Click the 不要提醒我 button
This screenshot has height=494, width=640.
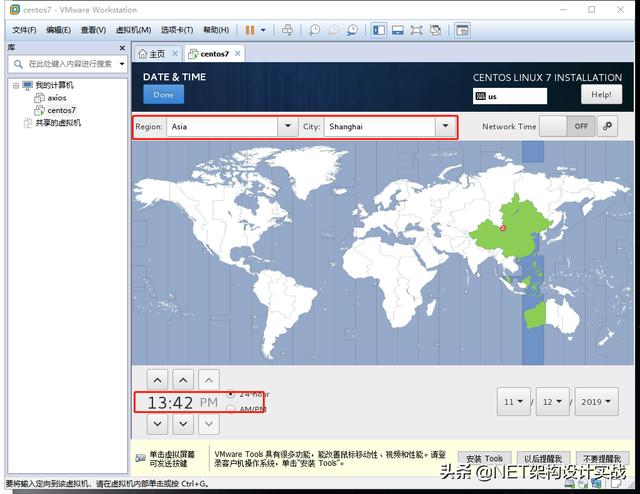coord(602,459)
